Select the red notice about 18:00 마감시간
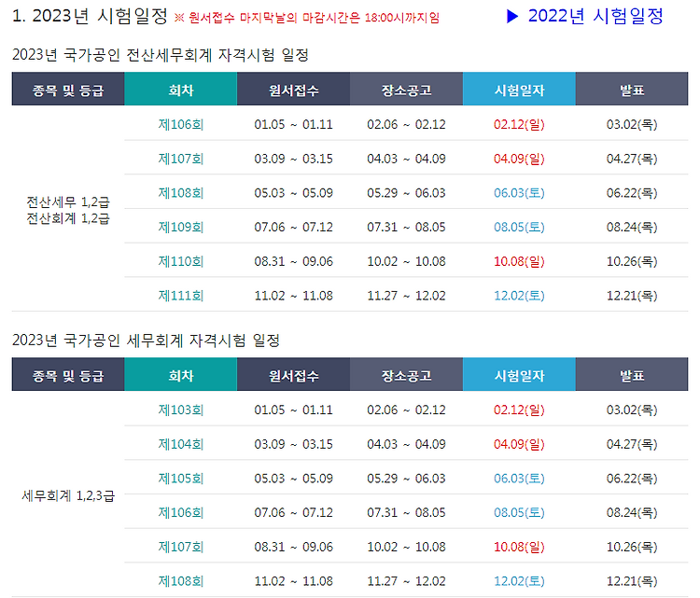 pyautogui.click(x=307, y=18)
